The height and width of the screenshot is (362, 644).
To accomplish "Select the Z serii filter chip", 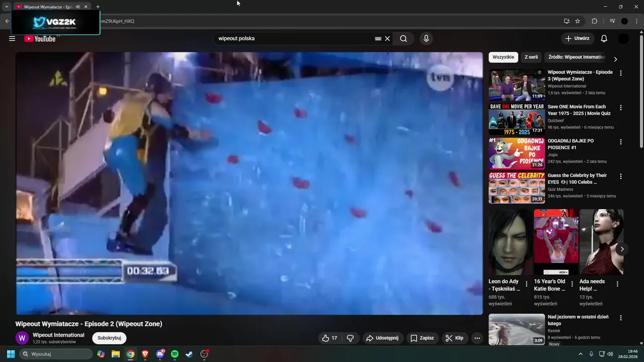I will coord(531,57).
